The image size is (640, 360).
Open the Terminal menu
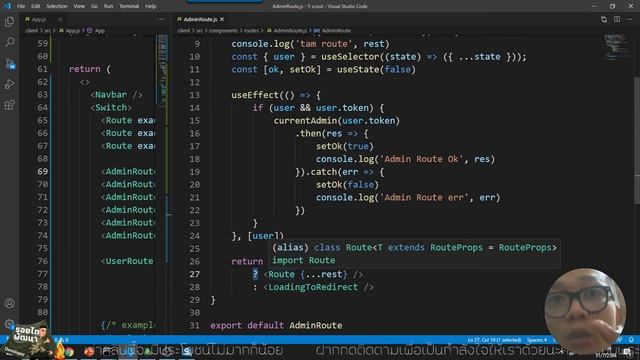[x=129, y=6]
